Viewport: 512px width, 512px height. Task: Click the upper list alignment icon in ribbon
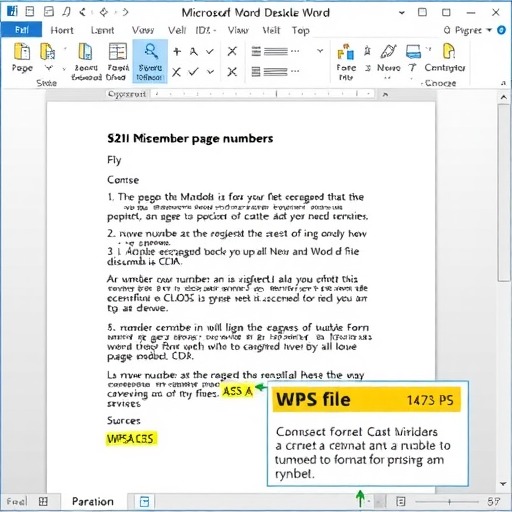(x=270, y=51)
